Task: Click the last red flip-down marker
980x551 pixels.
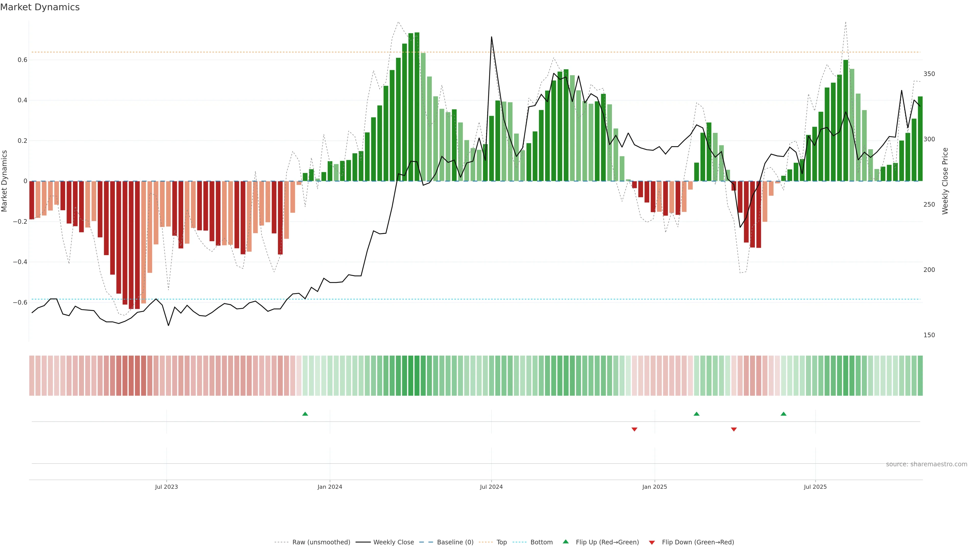Action: coord(733,429)
